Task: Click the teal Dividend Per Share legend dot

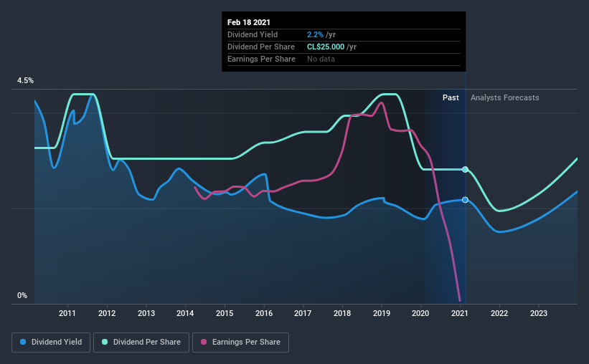Action: coord(105,342)
